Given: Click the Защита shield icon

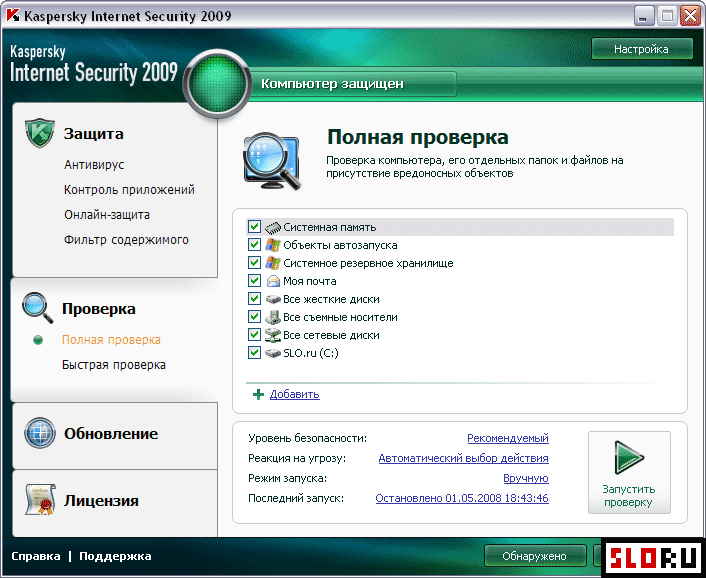Looking at the screenshot, I should pos(40,133).
